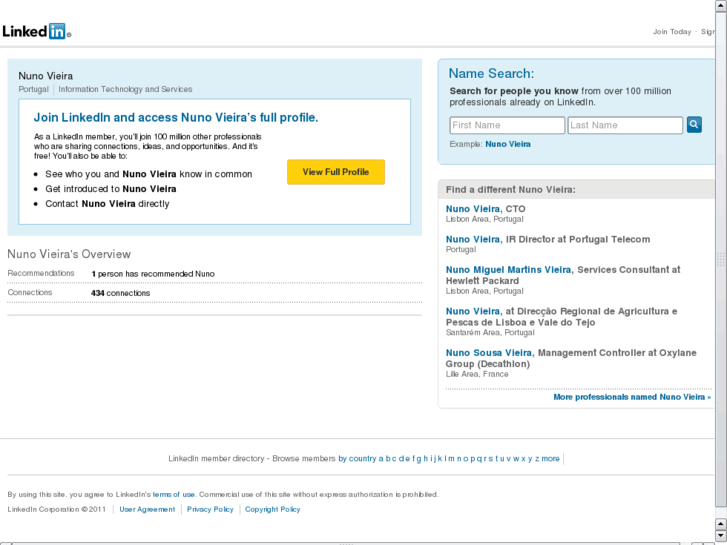Open the Join Today link
Screen dimensions: 727x545
click(x=672, y=32)
